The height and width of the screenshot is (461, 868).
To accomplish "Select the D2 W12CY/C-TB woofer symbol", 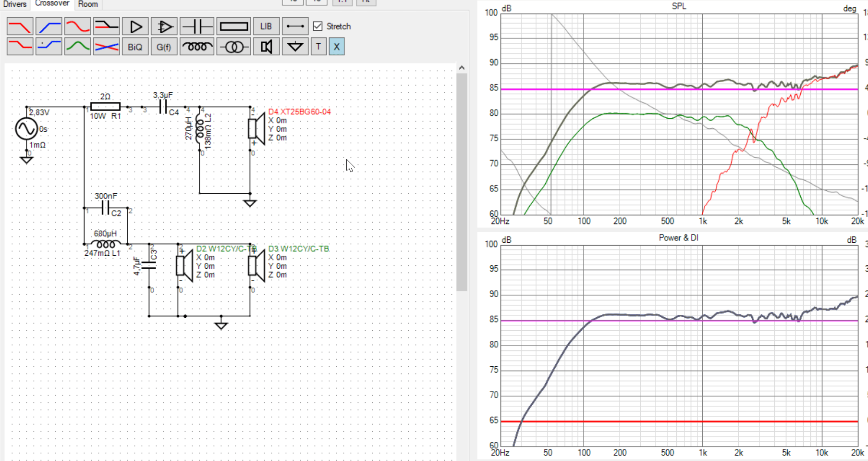I will click(x=184, y=266).
